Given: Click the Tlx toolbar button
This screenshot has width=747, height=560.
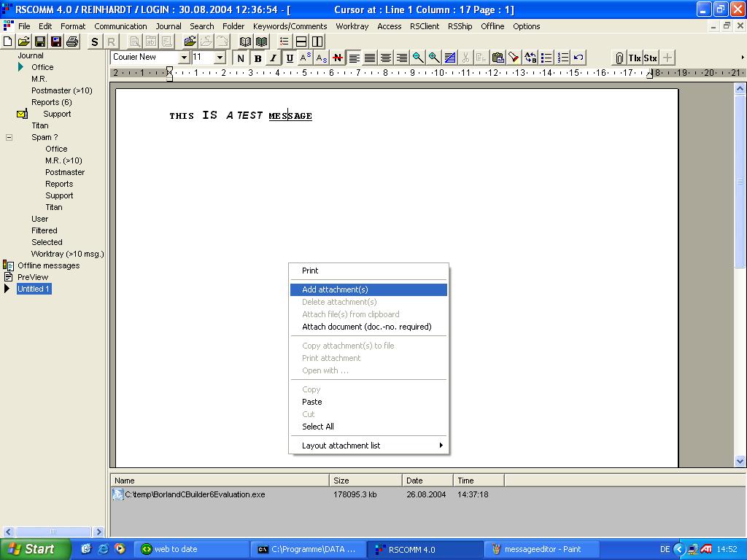Looking at the screenshot, I should [635, 58].
